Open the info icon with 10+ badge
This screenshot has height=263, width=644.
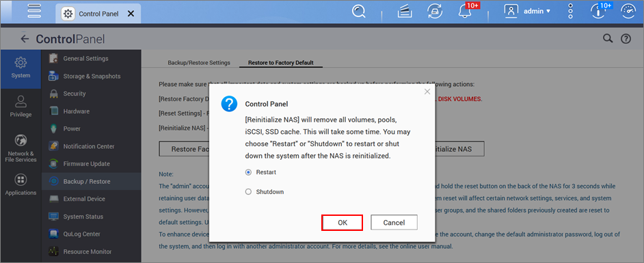pos(598,11)
